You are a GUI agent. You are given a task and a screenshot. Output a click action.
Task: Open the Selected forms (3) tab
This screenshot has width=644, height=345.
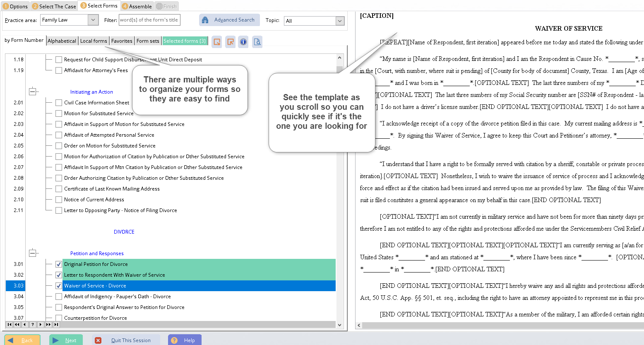(x=185, y=41)
